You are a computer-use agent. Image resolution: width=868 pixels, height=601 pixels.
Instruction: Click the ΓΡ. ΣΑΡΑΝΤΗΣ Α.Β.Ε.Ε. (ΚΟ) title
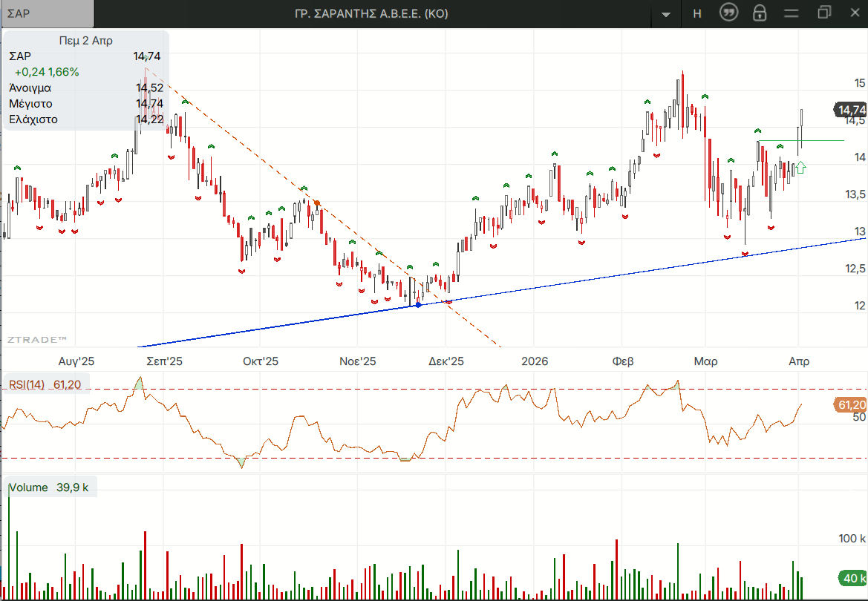coord(371,14)
